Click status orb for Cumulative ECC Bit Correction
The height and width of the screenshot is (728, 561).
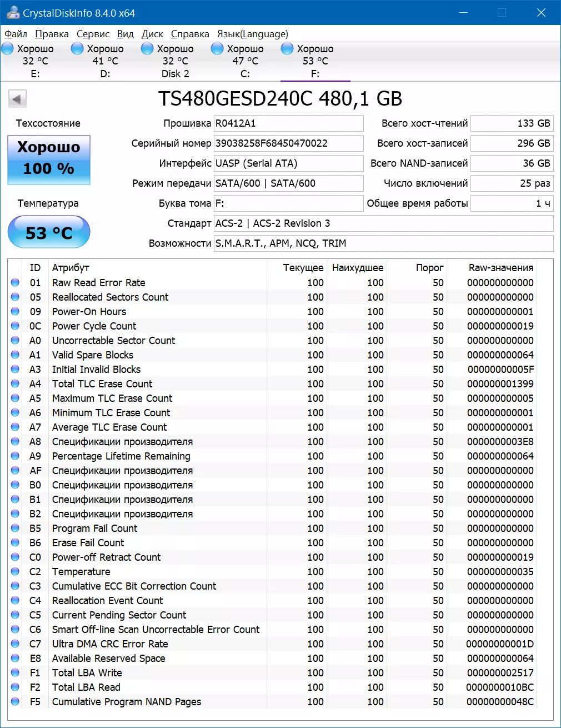pyautogui.click(x=15, y=586)
